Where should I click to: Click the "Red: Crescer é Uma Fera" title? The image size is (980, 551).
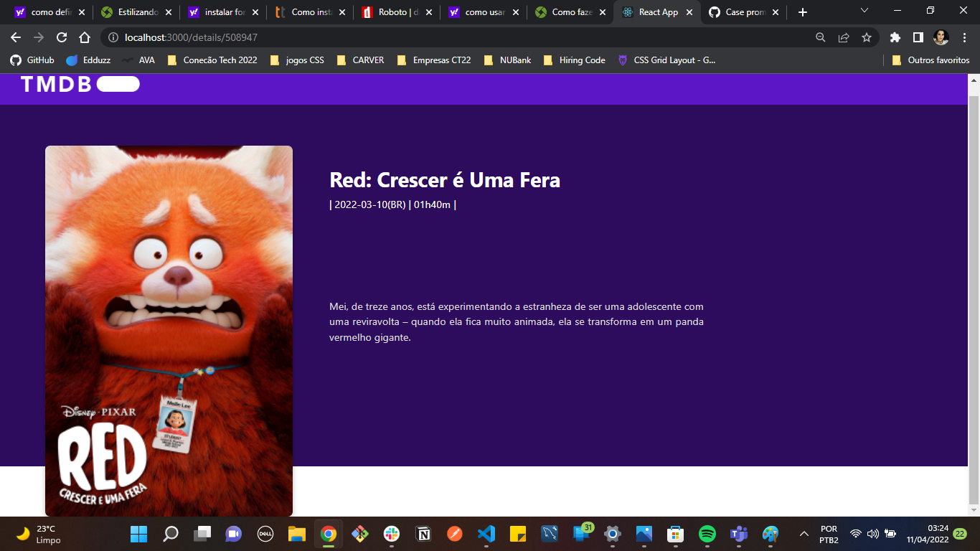click(445, 180)
